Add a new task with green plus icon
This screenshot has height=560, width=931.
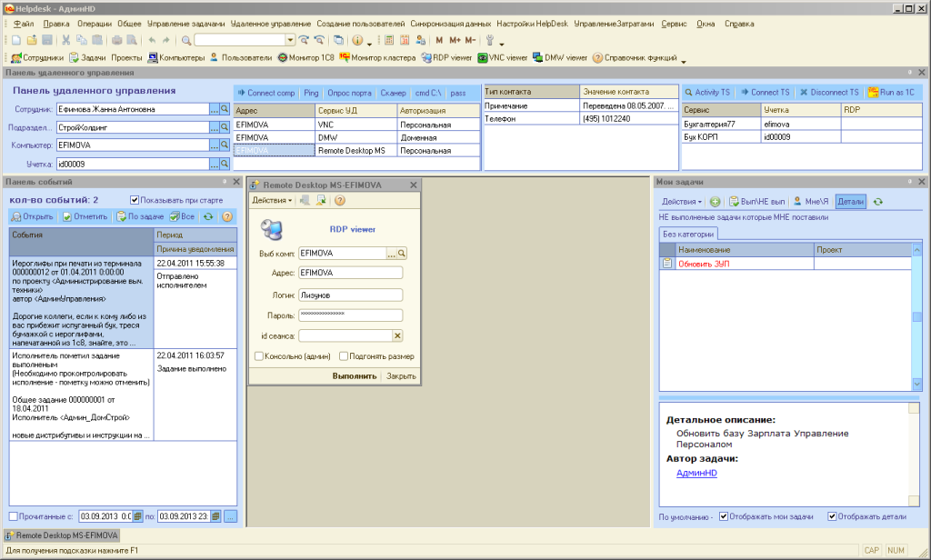click(x=716, y=201)
